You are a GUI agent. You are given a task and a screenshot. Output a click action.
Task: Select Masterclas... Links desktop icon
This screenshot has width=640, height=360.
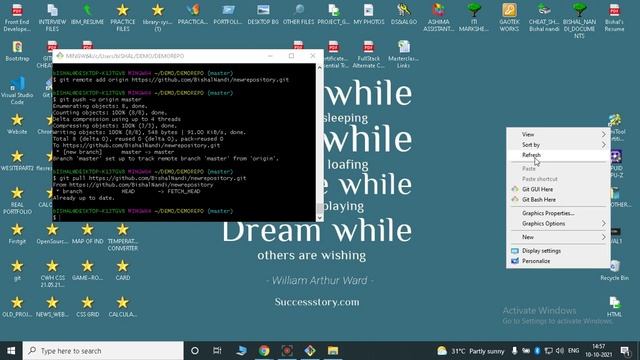click(x=404, y=54)
